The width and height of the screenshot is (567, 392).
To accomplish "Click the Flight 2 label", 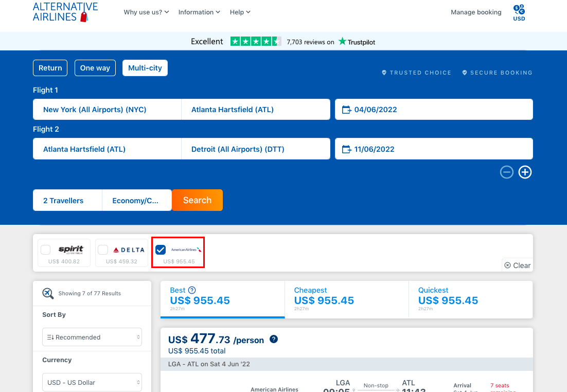I will coord(46,129).
